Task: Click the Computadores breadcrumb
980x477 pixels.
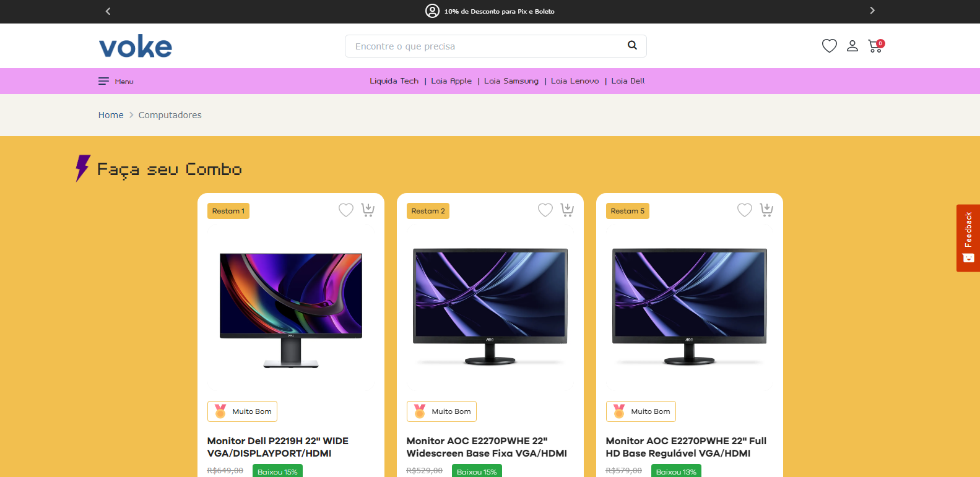Action: (x=170, y=115)
